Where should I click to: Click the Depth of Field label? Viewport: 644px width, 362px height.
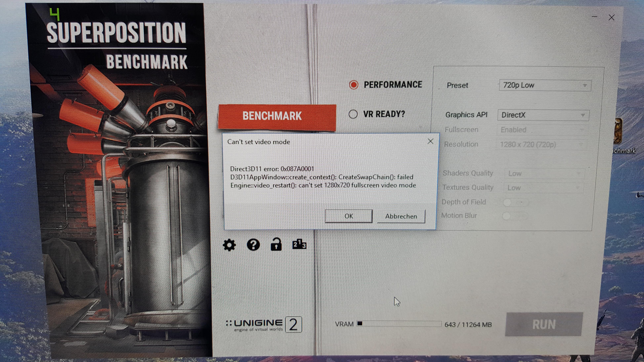(464, 202)
